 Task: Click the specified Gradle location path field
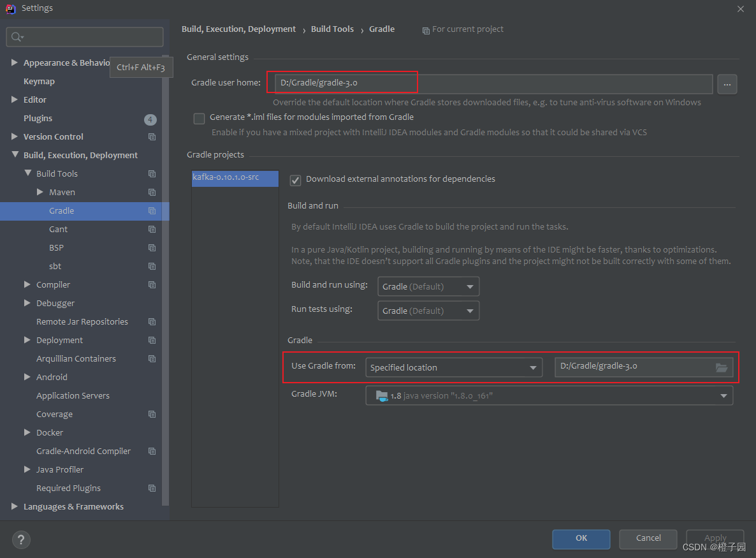[x=644, y=367]
